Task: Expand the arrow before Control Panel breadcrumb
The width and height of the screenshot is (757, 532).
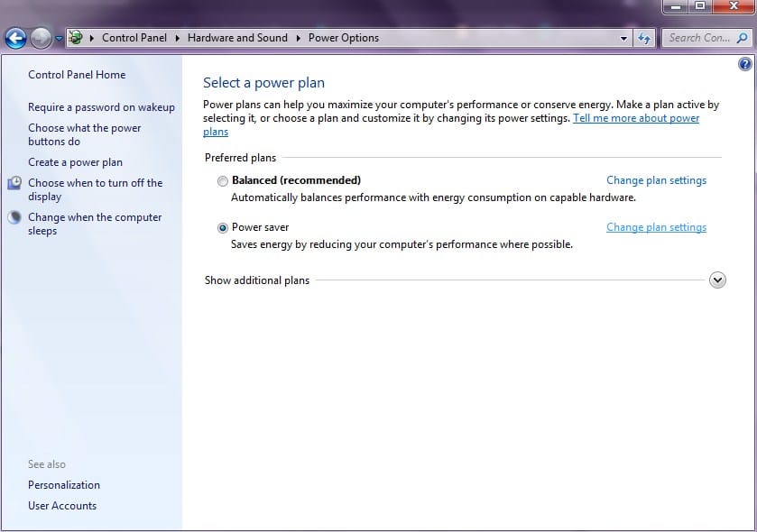Action: pyautogui.click(x=92, y=38)
